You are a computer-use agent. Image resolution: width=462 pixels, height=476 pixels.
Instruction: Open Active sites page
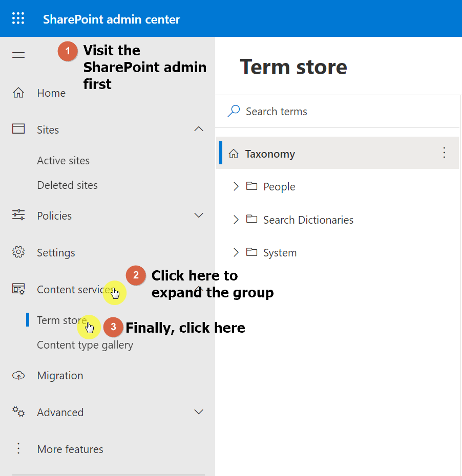tap(63, 160)
